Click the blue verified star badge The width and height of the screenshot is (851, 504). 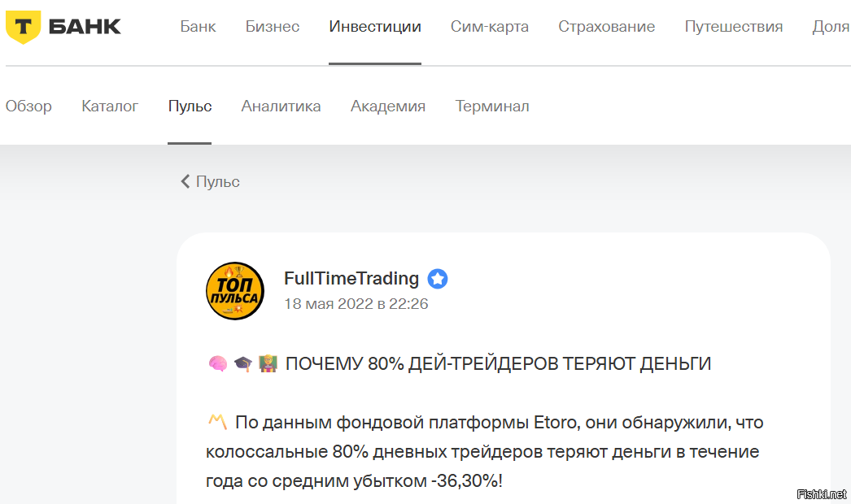pyautogui.click(x=438, y=280)
